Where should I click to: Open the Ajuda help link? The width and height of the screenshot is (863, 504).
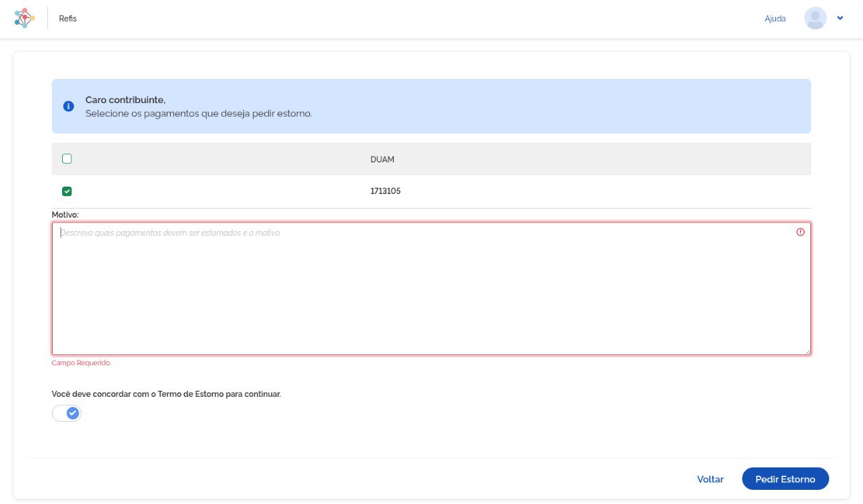click(x=775, y=19)
